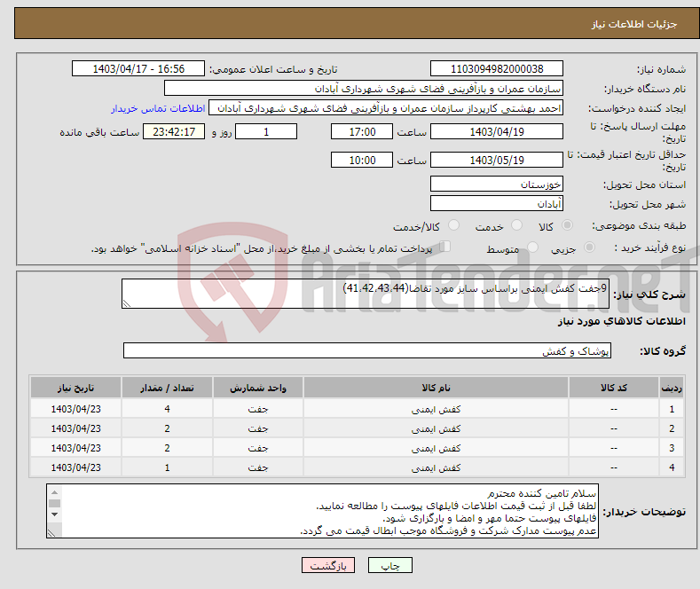This screenshot has width=700, height=589.
Task: Click the بازگشت back button
Action: point(328,565)
